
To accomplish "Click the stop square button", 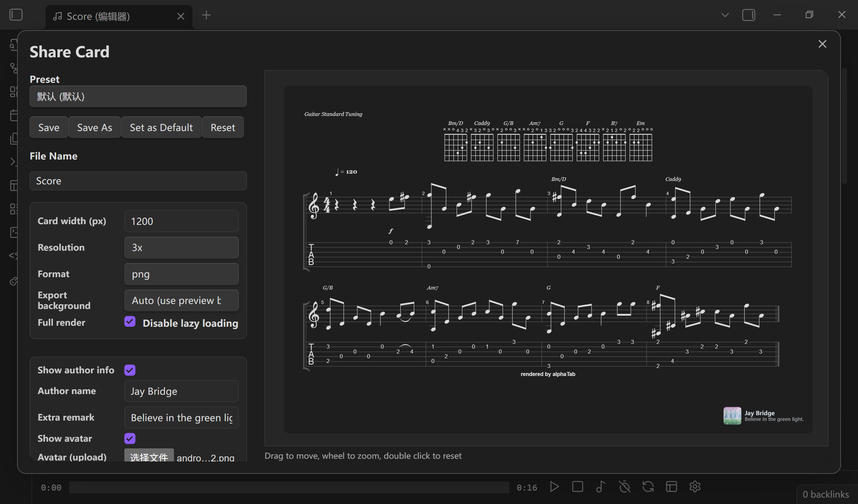I will pos(577,487).
